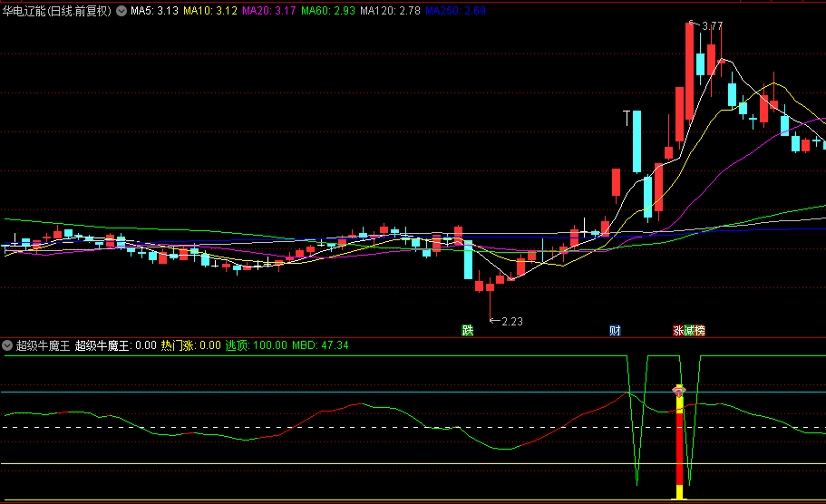Select the yellow MA10 label
The image size is (826, 504).
tap(210, 12)
